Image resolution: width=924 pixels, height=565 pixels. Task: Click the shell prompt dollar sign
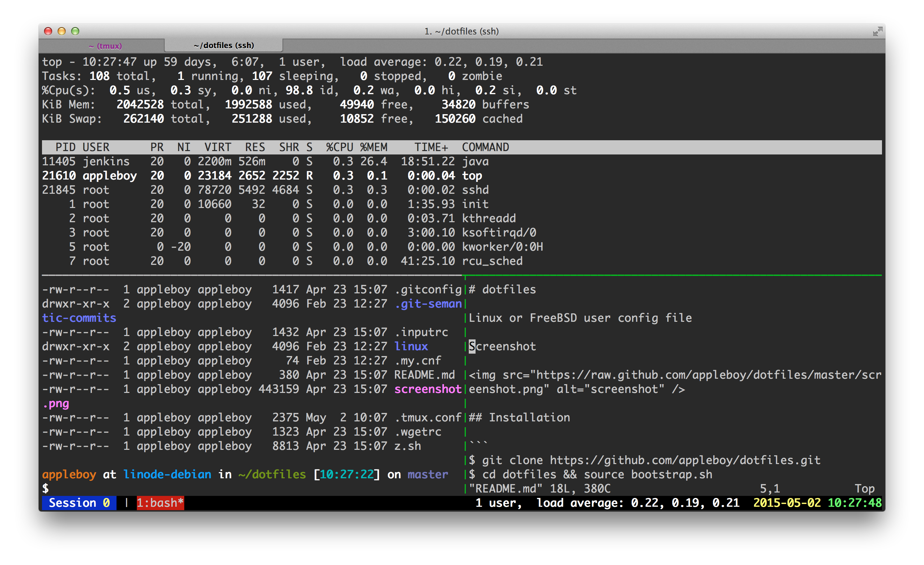click(45, 488)
